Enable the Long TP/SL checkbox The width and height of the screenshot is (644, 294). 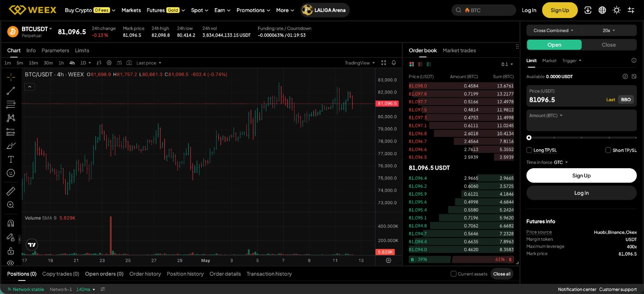[x=529, y=150]
